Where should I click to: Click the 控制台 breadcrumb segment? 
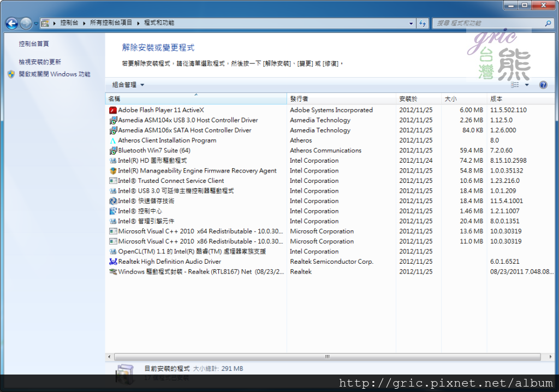69,23
